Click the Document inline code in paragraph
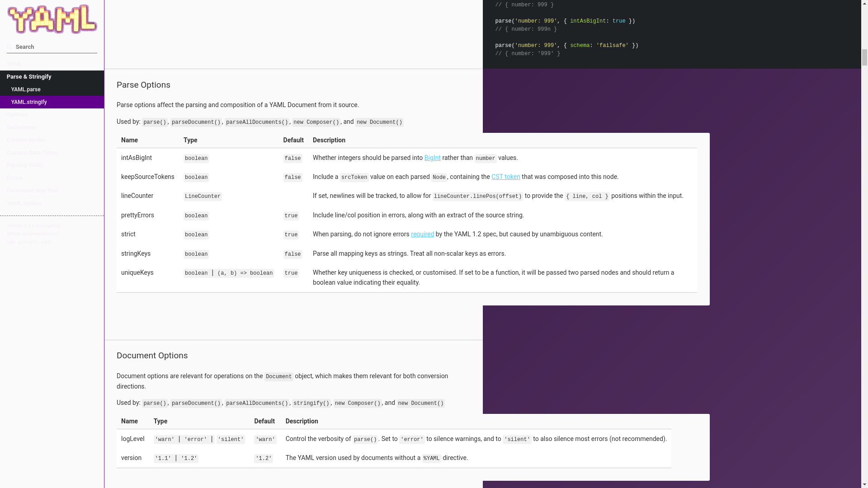The width and height of the screenshot is (868, 488). 278,376
